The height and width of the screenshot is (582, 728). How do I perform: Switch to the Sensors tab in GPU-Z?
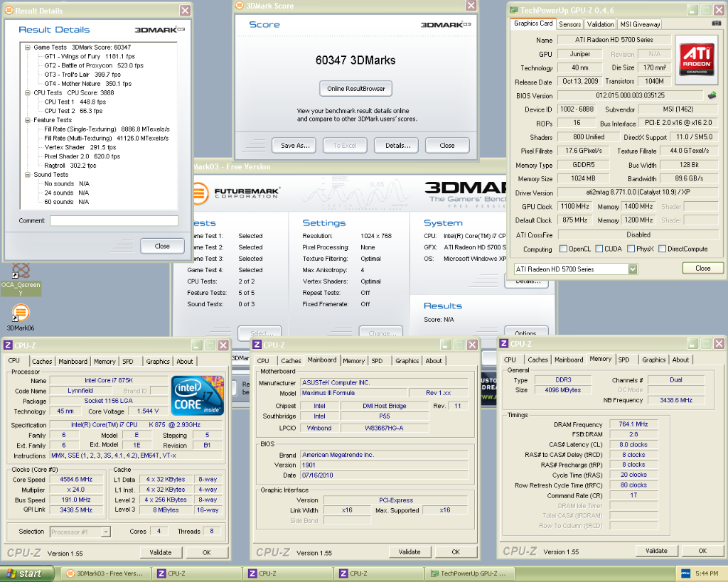569,24
